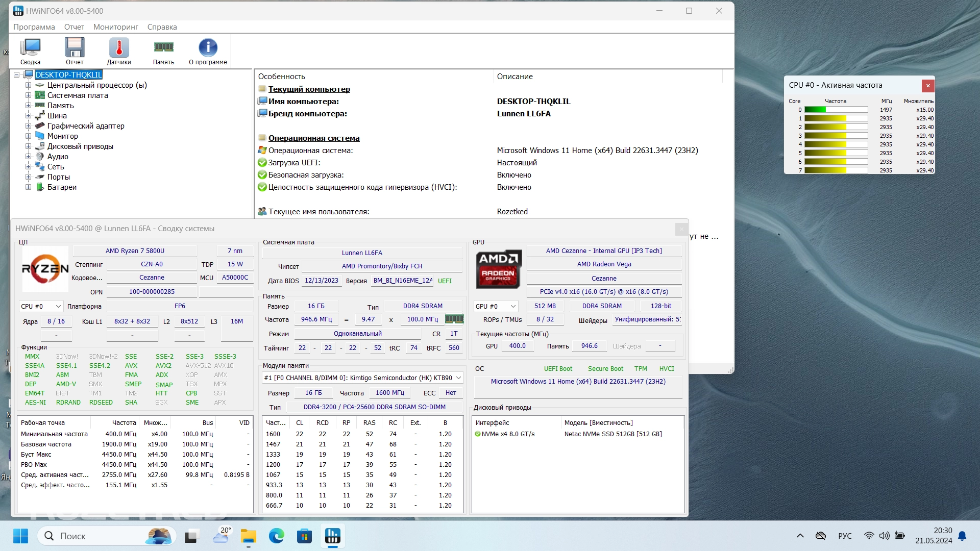
Task: Click the battery tray icon
Action: [900, 536]
